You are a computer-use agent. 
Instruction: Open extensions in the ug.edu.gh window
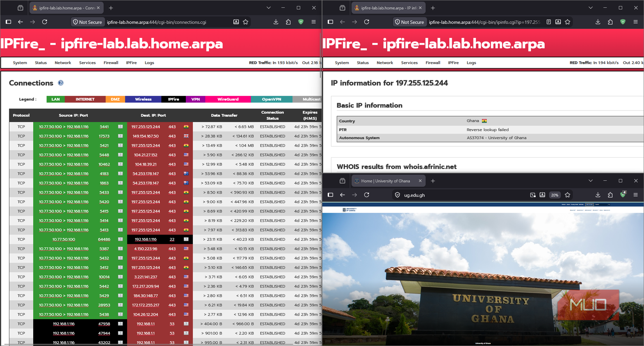(x=610, y=195)
